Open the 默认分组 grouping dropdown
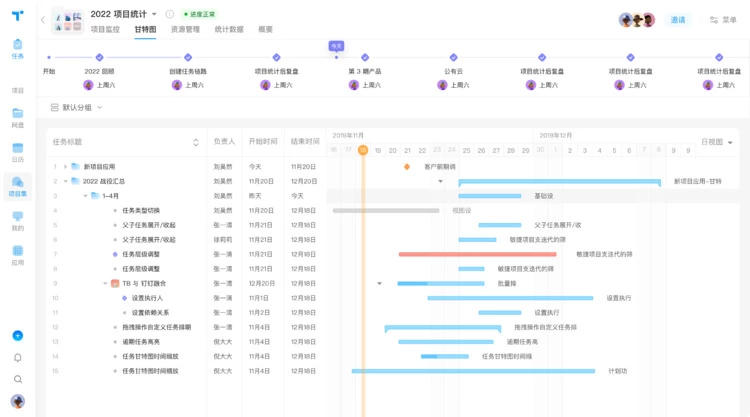Viewport: 750px width, 417px height. coord(77,107)
